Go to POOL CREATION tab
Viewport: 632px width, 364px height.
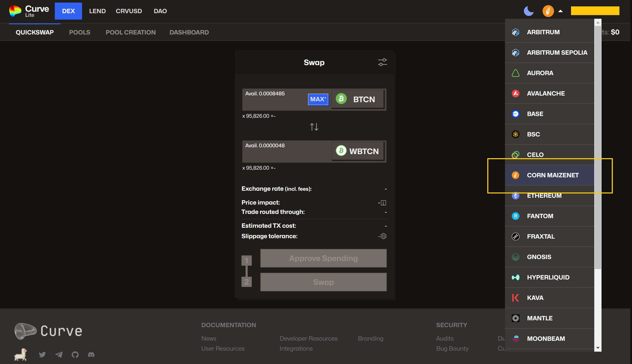click(x=131, y=32)
